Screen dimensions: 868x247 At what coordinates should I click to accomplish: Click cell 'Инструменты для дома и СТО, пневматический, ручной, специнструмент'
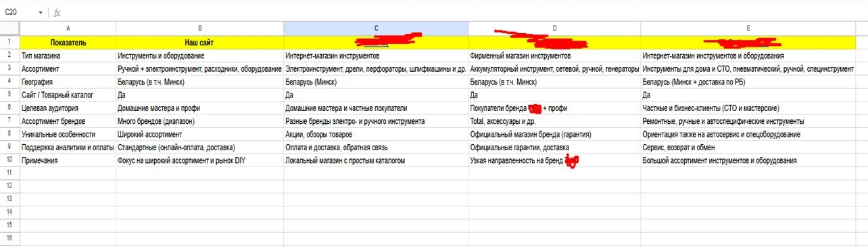(x=748, y=68)
